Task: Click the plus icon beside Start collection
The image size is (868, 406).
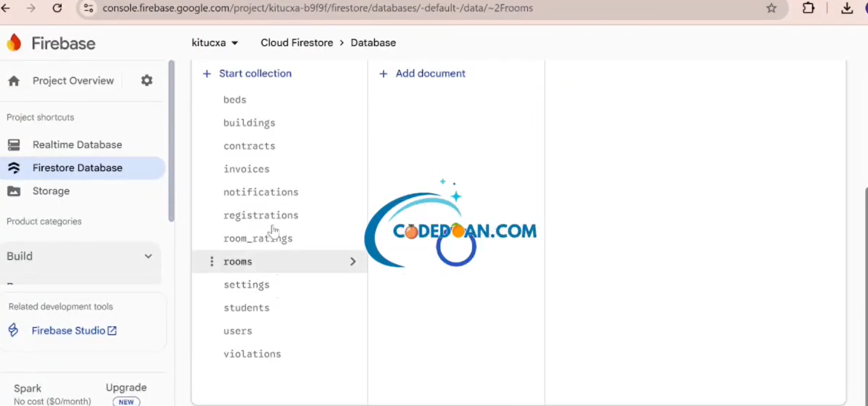Action: coord(207,74)
